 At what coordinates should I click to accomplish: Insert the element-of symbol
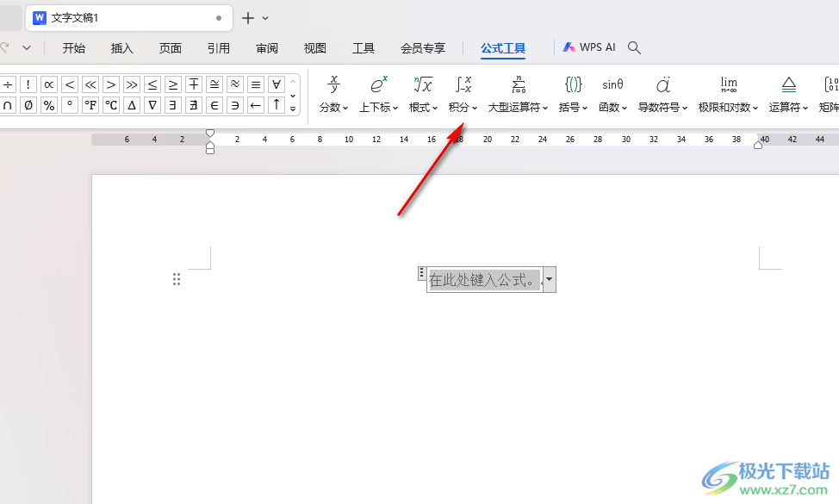coord(214,105)
